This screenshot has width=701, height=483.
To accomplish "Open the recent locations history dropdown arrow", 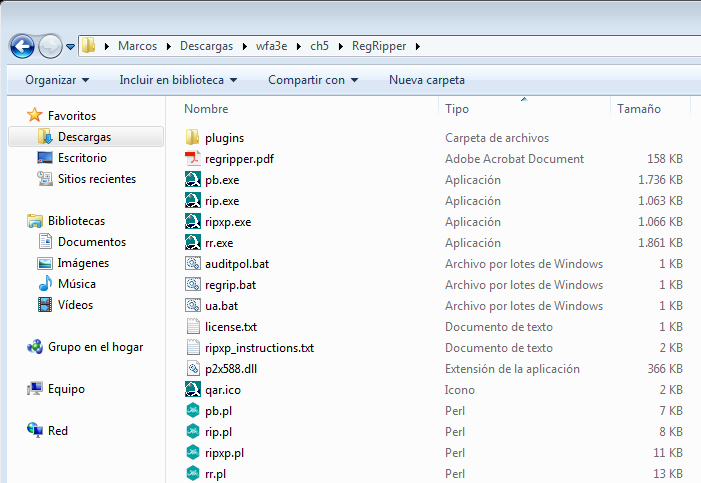I will [70, 46].
